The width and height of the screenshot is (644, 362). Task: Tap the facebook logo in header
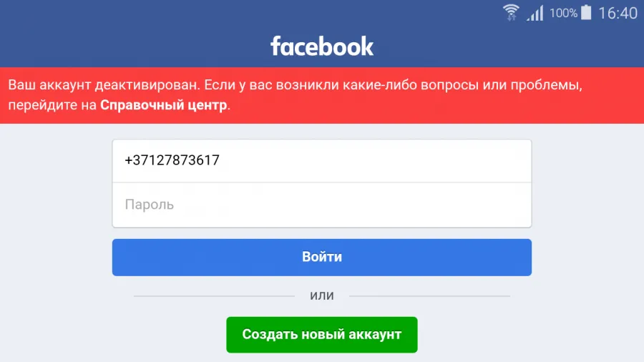click(x=322, y=46)
